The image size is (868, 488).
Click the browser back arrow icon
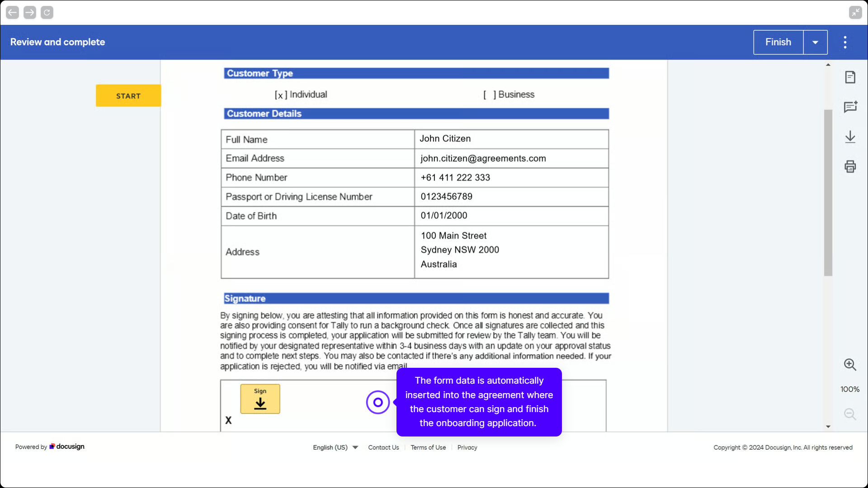(x=13, y=13)
